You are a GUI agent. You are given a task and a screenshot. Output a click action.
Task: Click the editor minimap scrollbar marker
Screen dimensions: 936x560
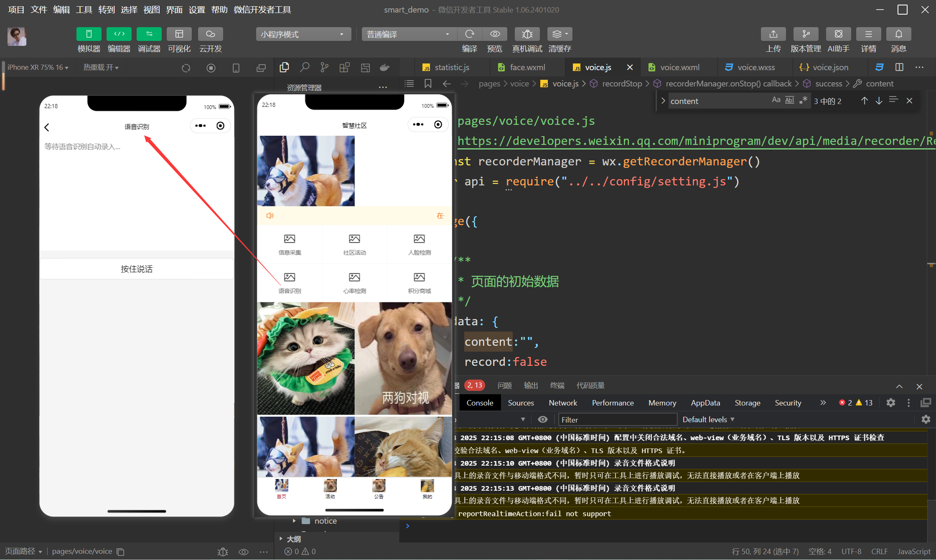tap(931, 264)
